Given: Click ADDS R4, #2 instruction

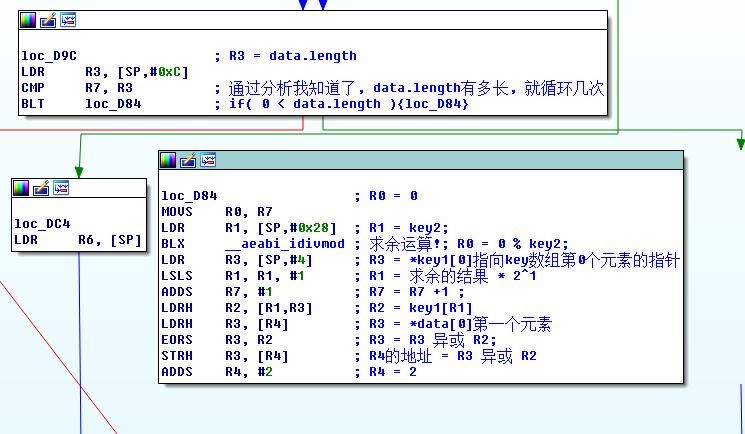Looking at the screenshot, I should pos(217,372).
